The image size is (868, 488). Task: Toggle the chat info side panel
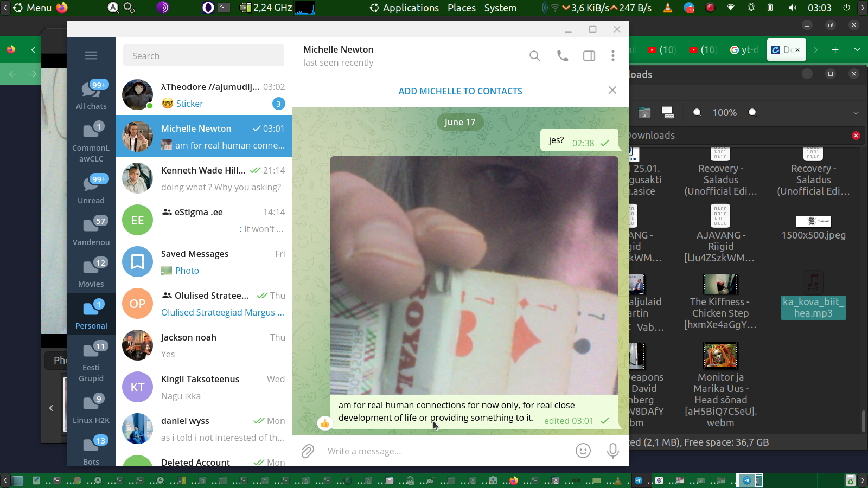[x=589, y=56]
